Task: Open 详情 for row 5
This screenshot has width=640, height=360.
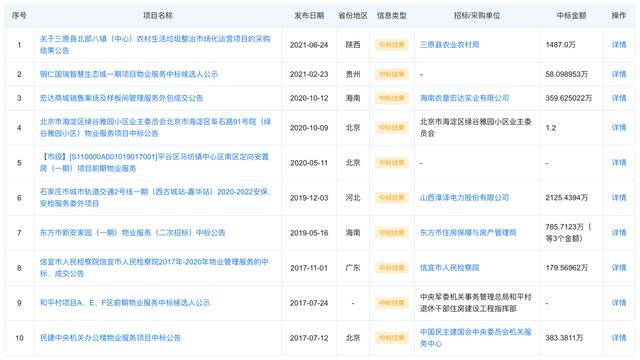Action: [x=619, y=162]
